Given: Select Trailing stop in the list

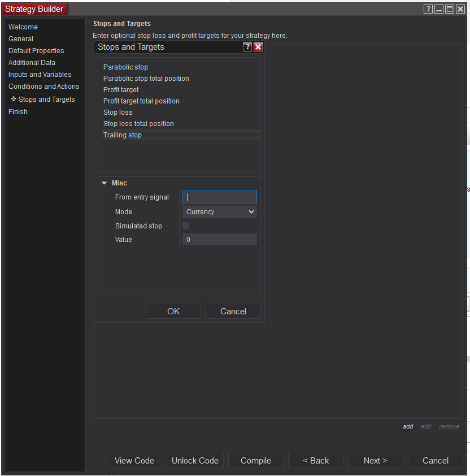Looking at the screenshot, I should pos(181,135).
